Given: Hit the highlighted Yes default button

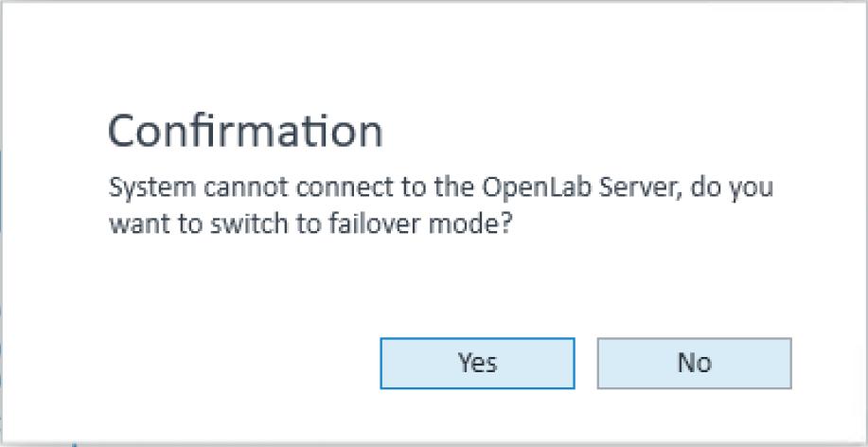Looking at the screenshot, I should point(477,363).
